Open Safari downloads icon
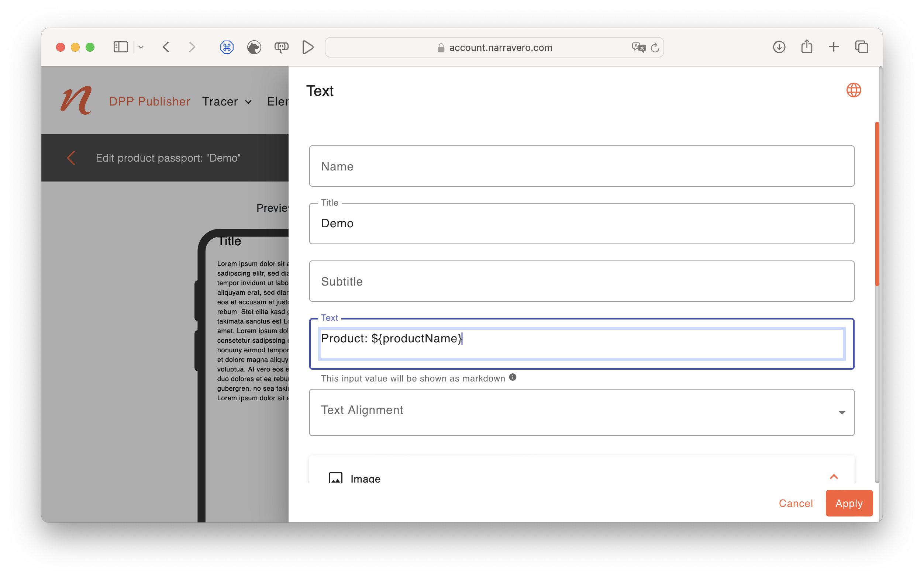 point(779,47)
